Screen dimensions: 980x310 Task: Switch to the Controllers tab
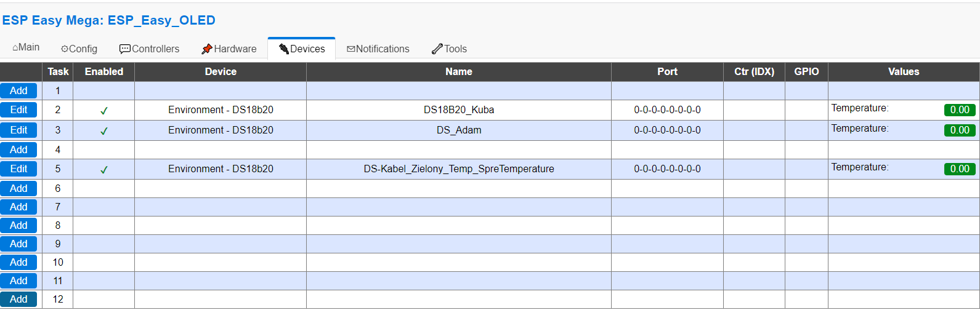149,49
